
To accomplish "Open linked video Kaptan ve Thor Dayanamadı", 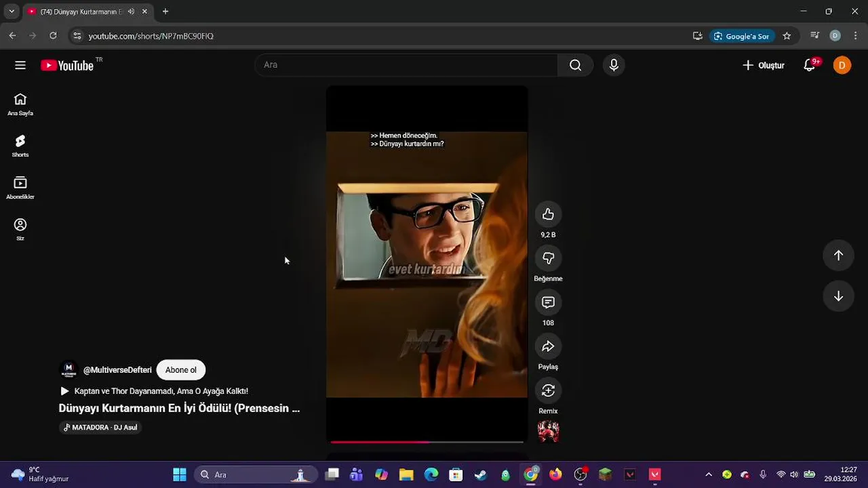I will 155,391.
